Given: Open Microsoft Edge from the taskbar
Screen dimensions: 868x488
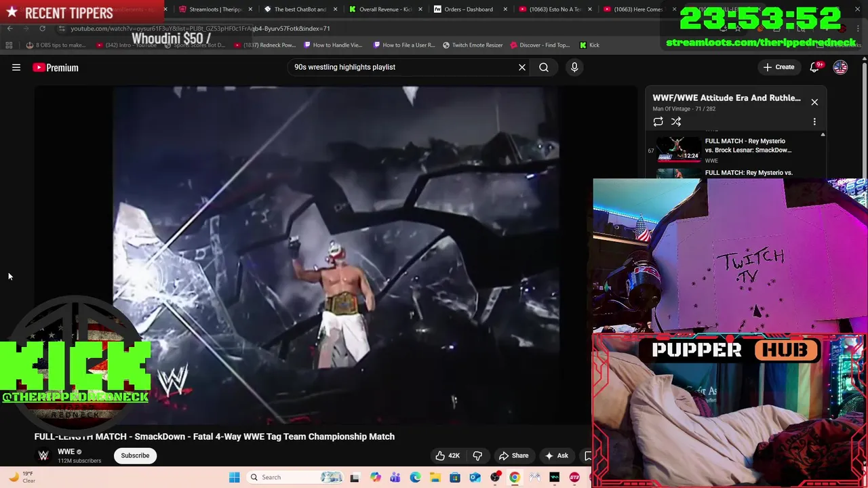Looking at the screenshot, I should tap(415, 477).
